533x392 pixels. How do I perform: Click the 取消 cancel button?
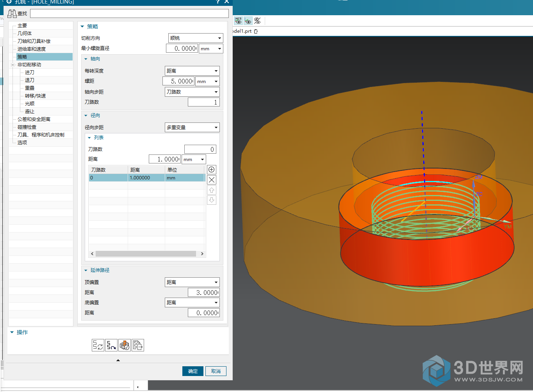click(x=216, y=371)
